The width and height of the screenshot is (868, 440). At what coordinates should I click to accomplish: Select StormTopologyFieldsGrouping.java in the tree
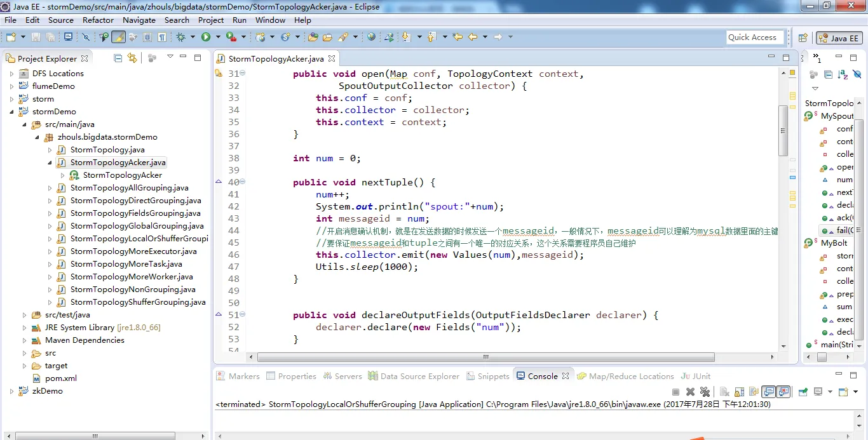[135, 213]
